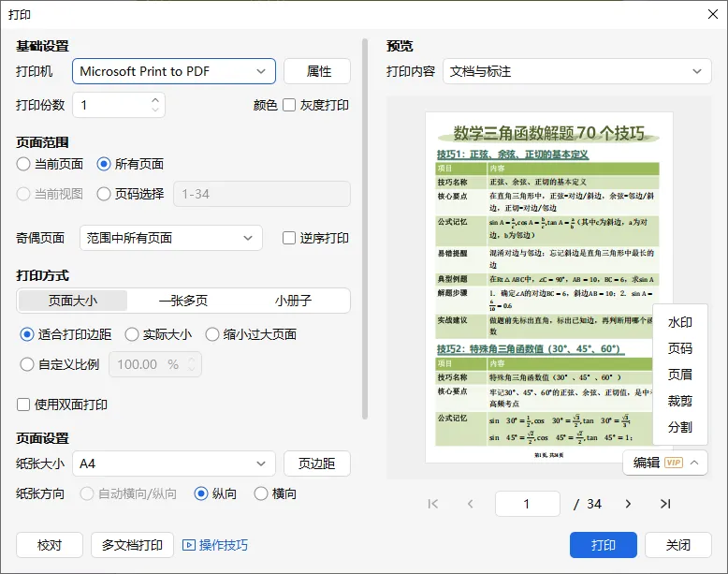Image resolution: width=728 pixels, height=574 pixels.
Task: Click the 校对 button
Action: tap(50, 545)
